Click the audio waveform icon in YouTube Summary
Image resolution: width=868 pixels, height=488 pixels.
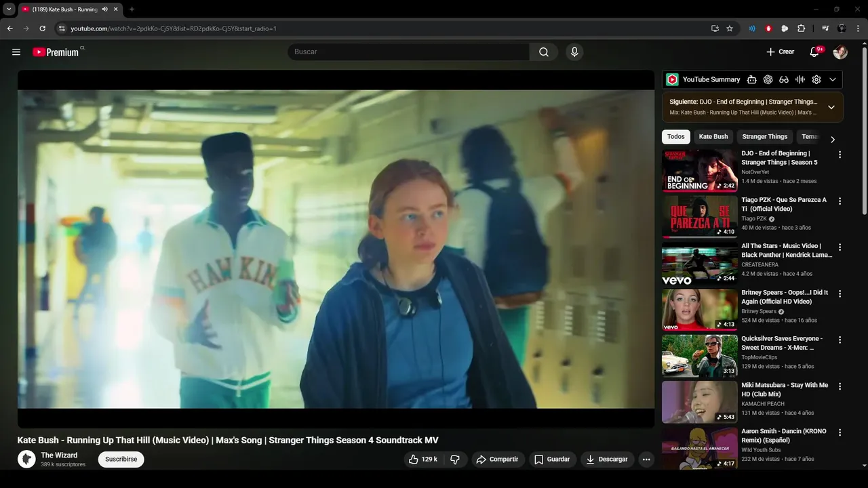click(800, 79)
